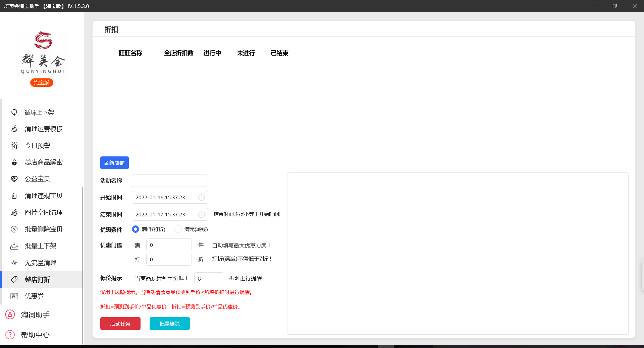The height and width of the screenshot is (348, 644).
Task: Click the red 启动任务 button
Action: coord(120,324)
